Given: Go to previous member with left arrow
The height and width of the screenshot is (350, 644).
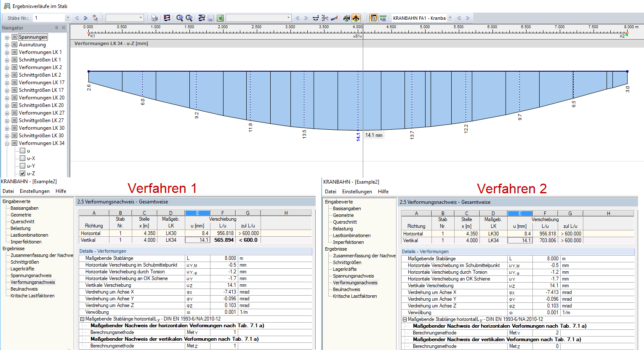Looking at the screenshot, I should 77,18.
